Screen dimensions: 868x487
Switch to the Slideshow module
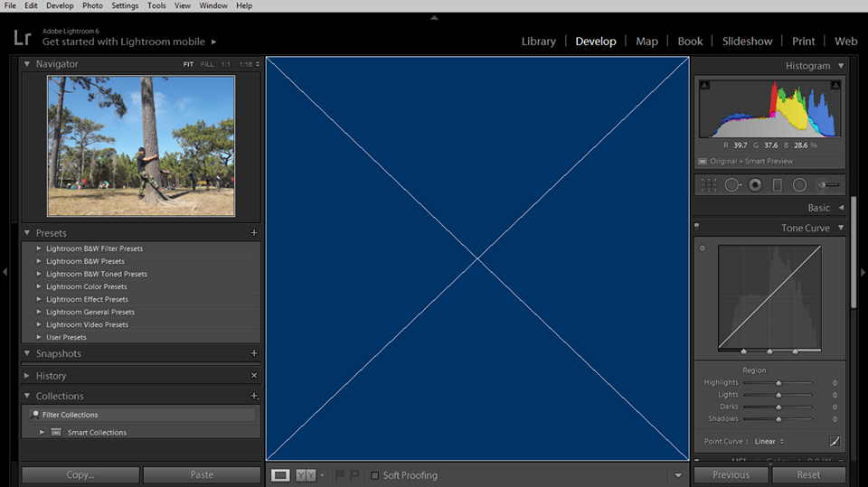pyautogui.click(x=748, y=42)
